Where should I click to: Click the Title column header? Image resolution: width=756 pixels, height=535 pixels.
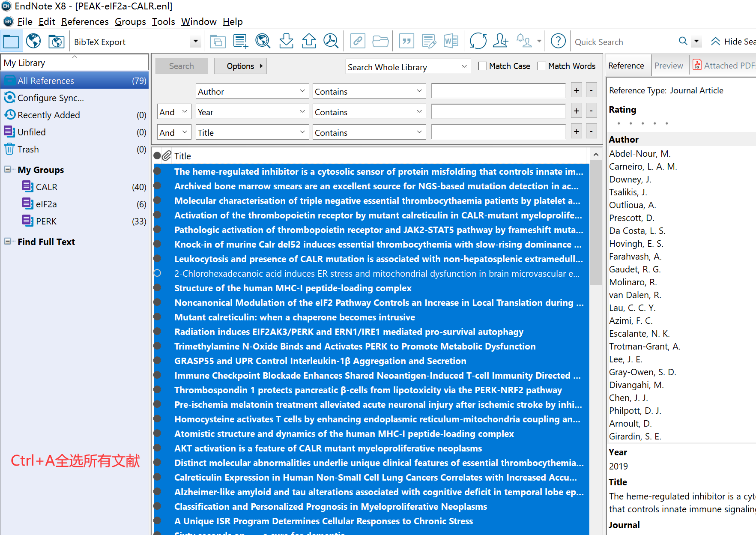coord(183,156)
